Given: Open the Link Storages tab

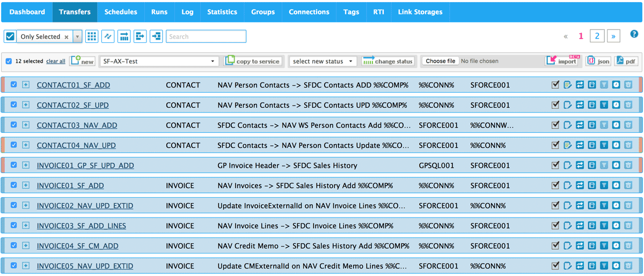Looking at the screenshot, I should [x=420, y=12].
